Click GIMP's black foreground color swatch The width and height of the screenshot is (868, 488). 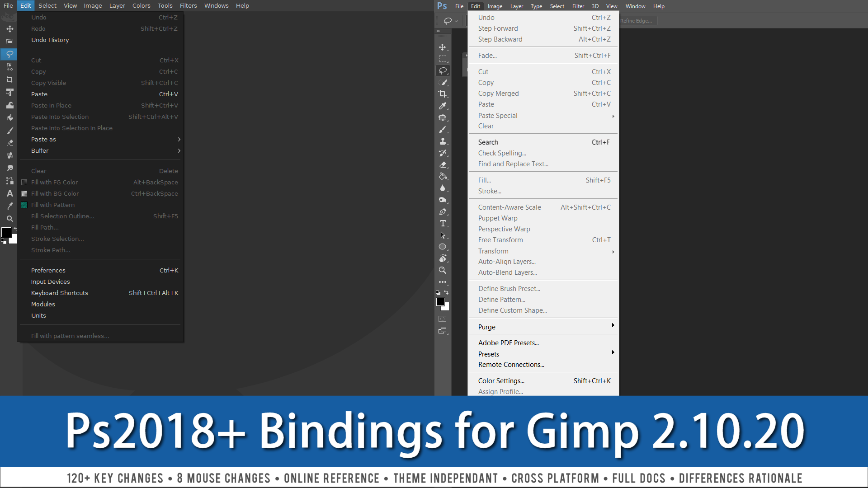pos(6,232)
